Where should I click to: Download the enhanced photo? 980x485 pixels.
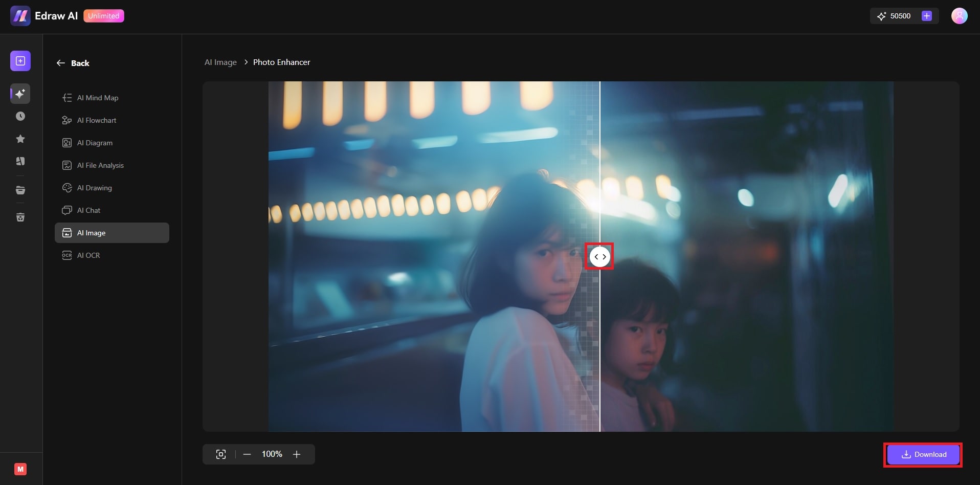tap(923, 454)
